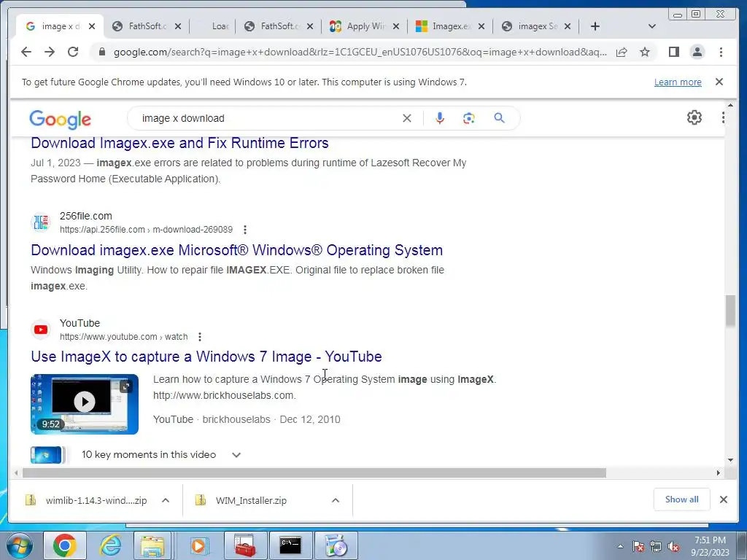This screenshot has width=747, height=560.
Task: Open the disc installer taskbar icon
Action: (x=336, y=545)
